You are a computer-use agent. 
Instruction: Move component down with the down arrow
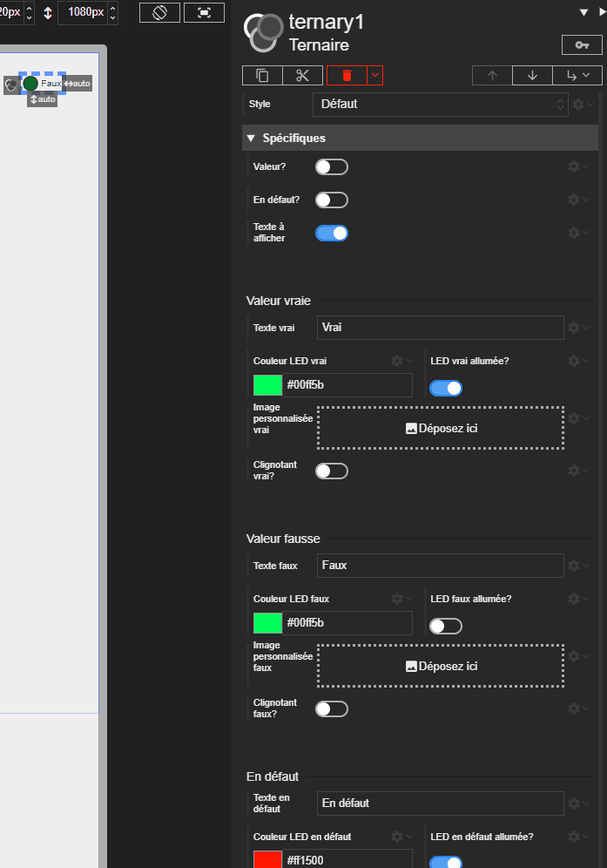(532, 75)
